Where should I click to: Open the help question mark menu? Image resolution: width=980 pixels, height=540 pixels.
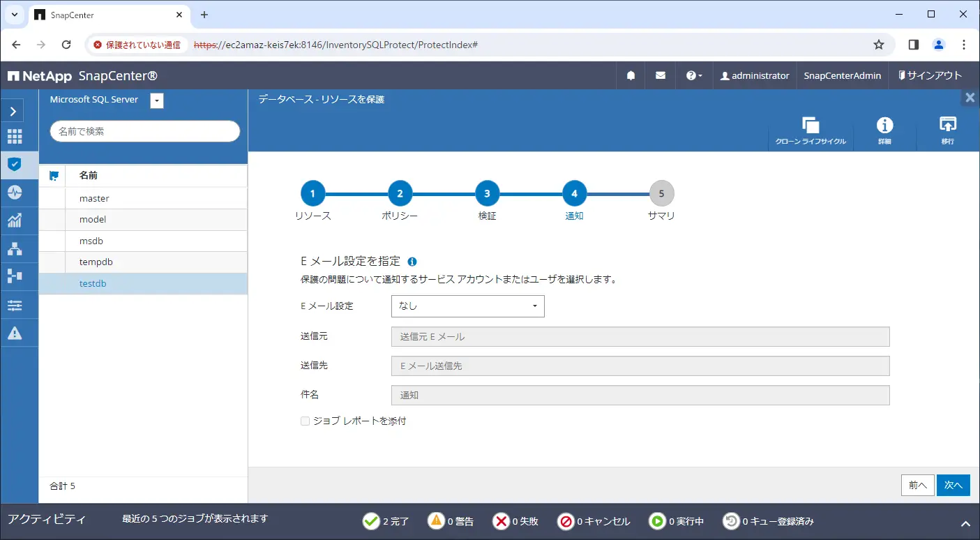click(x=694, y=75)
